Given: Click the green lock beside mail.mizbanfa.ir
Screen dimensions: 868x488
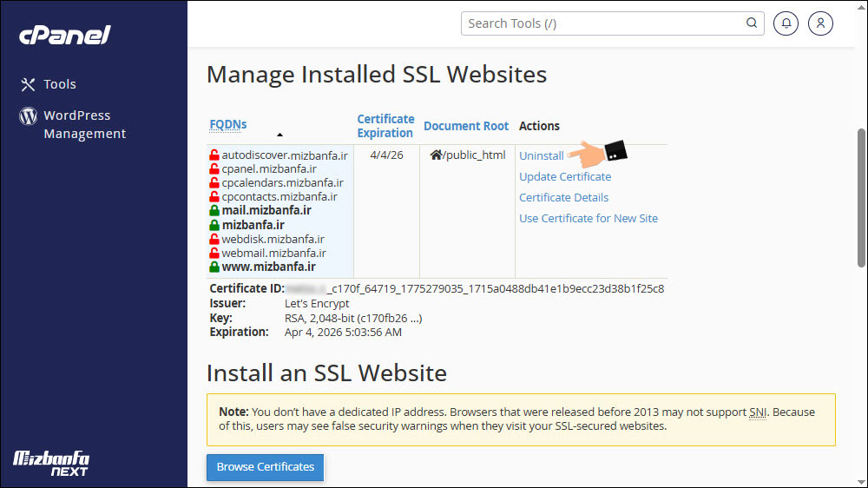Looking at the screenshot, I should [214, 210].
